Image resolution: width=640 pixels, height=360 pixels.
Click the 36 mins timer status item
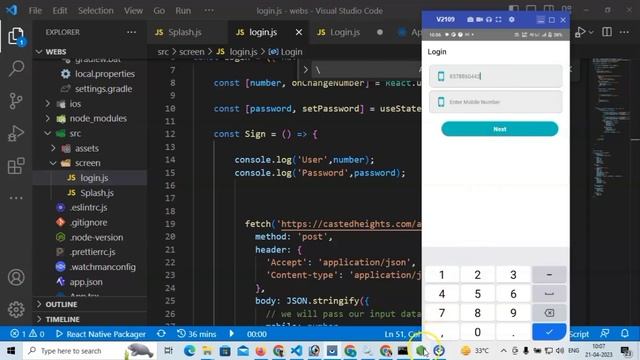coord(197,334)
